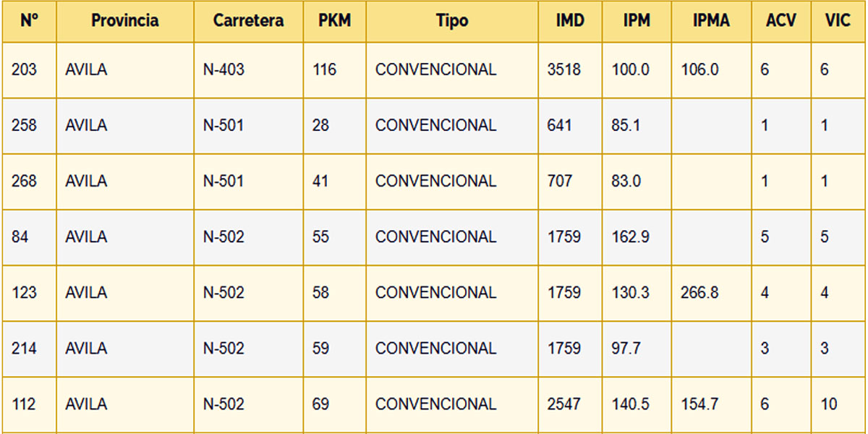Viewport: 868px width, 434px height.
Task: Select the IPM value 97.7
Action: 625,349
